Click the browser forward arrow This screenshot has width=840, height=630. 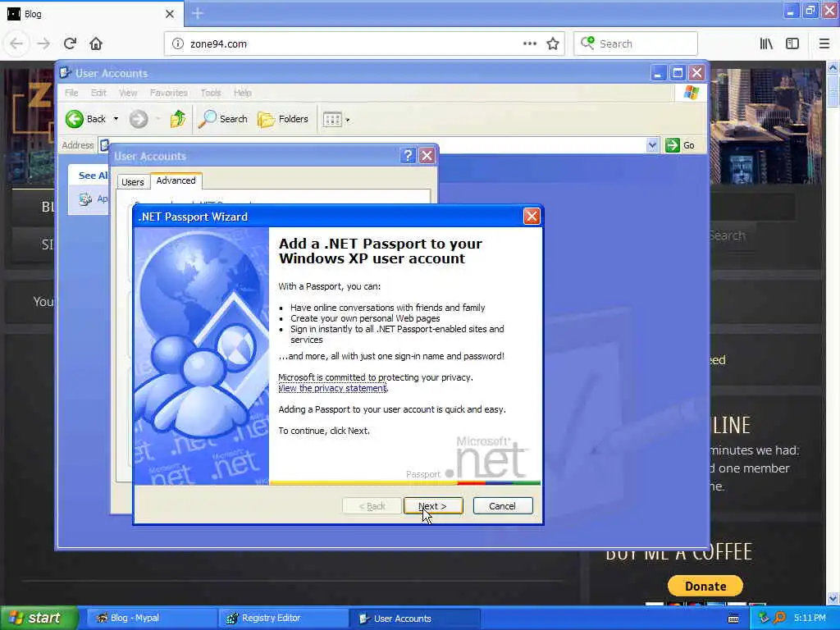[43, 44]
